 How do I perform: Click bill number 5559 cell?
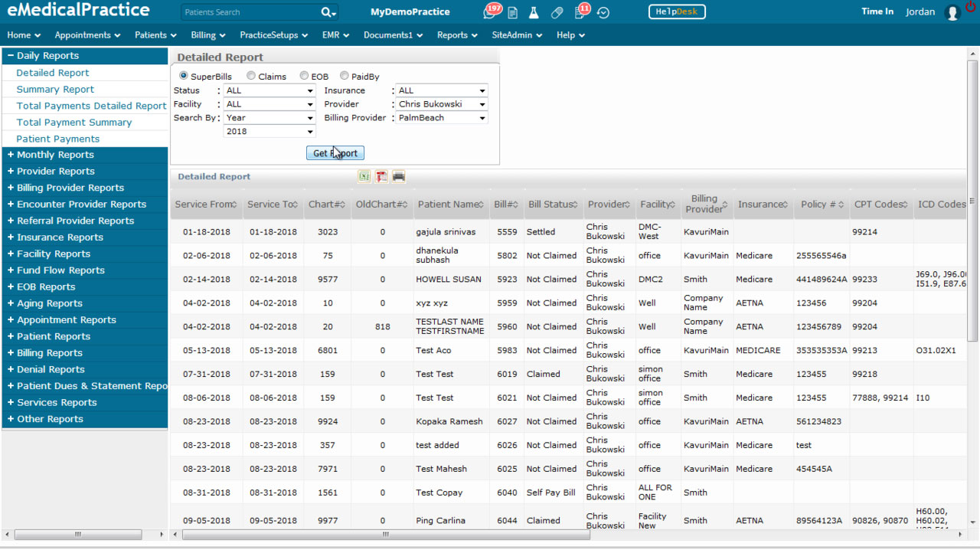pos(507,232)
